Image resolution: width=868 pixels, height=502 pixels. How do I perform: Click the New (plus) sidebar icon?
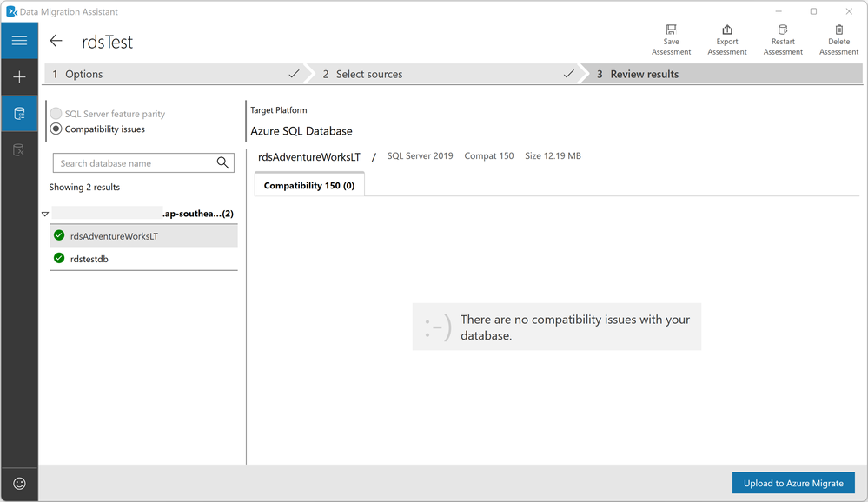point(19,77)
